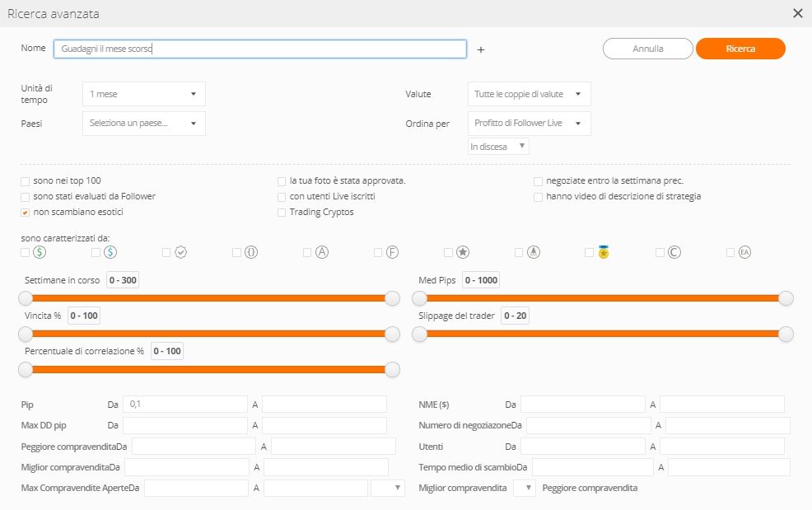Click the 'sono caratterizzati da:' label

click(x=65, y=238)
